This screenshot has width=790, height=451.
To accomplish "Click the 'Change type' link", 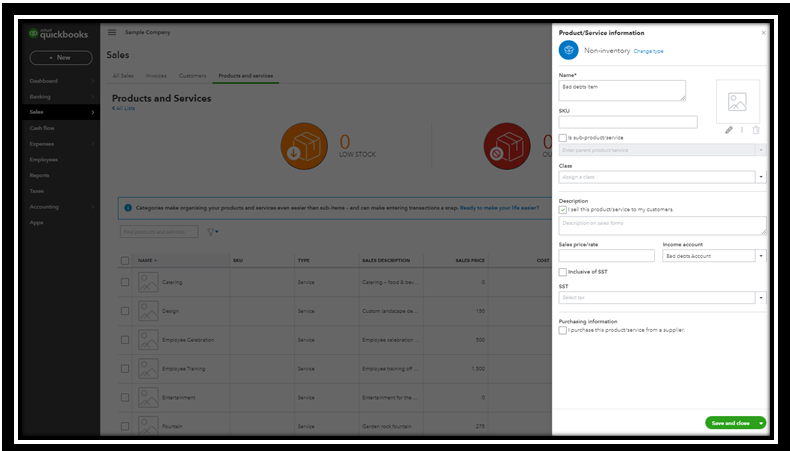I will coord(648,51).
